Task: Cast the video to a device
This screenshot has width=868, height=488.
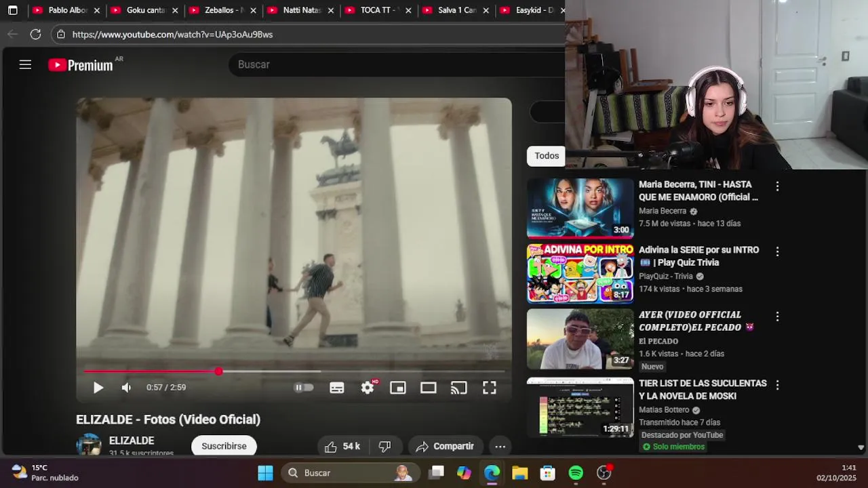Action: 459,388
